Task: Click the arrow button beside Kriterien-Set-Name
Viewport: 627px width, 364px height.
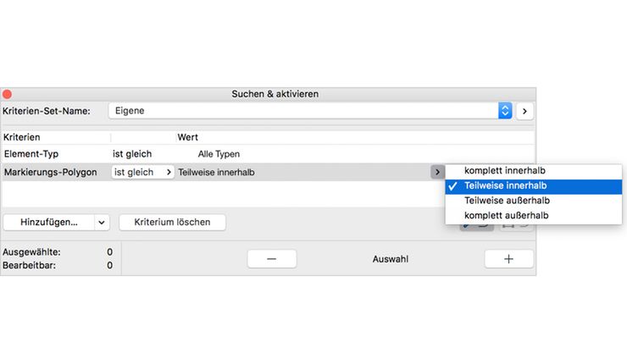Action: [524, 111]
